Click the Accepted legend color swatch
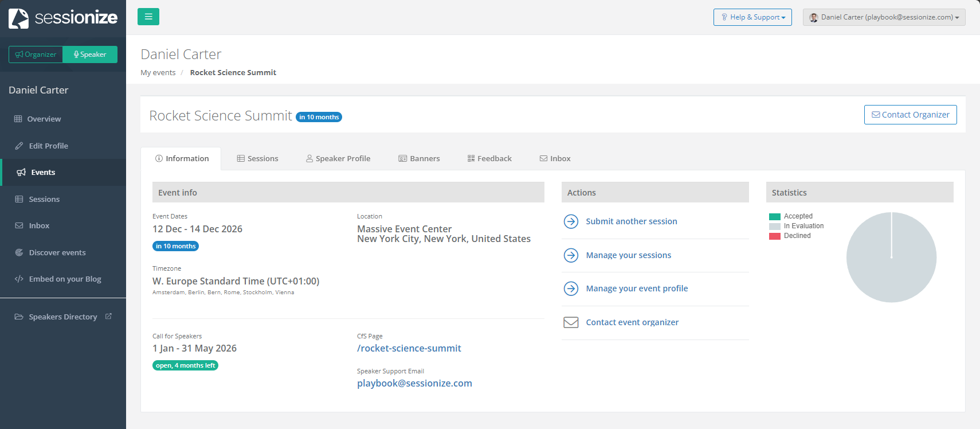Image resolution: width=980 pixels, height=429 pixels. point(774,217)
